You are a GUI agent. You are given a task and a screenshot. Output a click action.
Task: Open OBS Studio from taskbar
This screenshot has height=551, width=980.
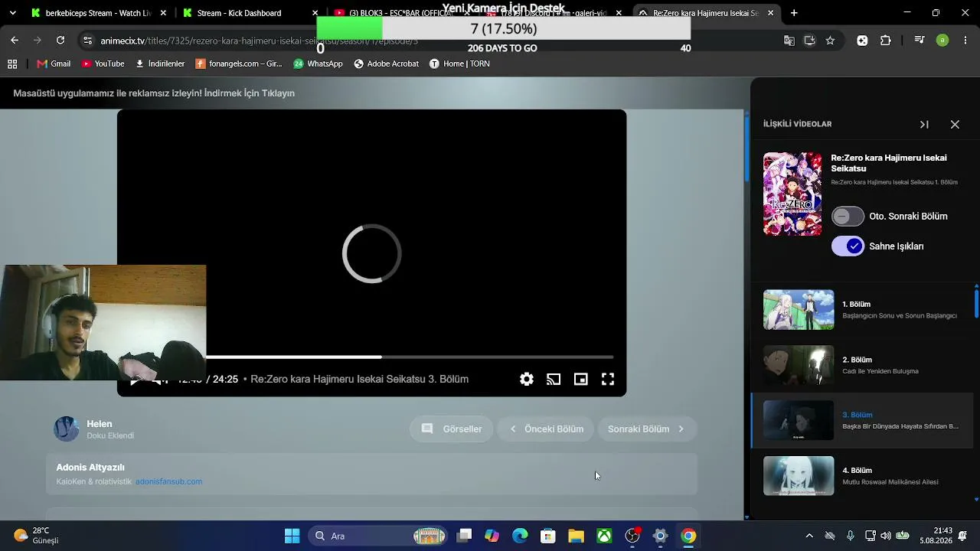[x=632, y=536]
